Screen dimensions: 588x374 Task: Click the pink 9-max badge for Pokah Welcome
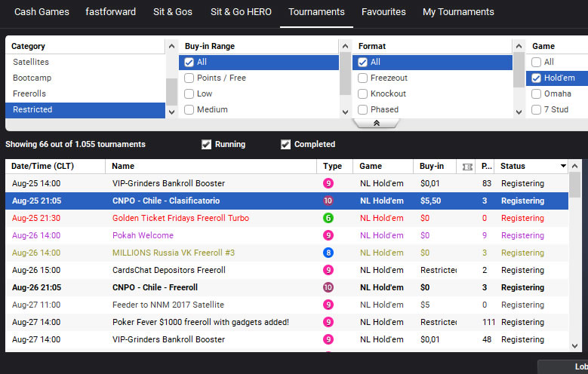[328, 235]
